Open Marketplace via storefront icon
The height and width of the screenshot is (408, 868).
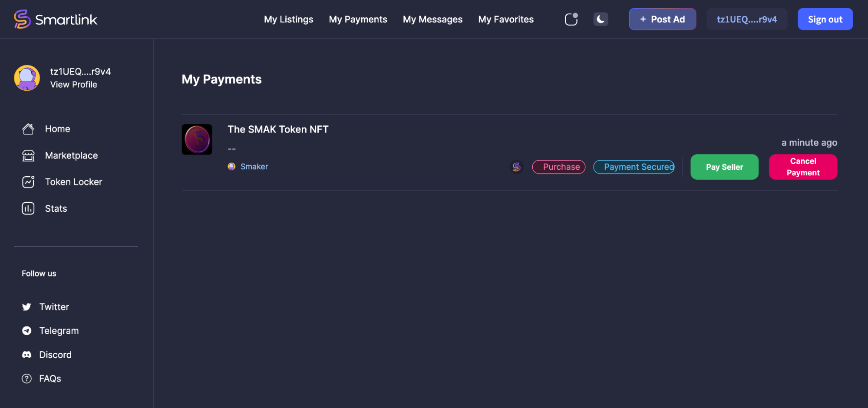point(28,155)
